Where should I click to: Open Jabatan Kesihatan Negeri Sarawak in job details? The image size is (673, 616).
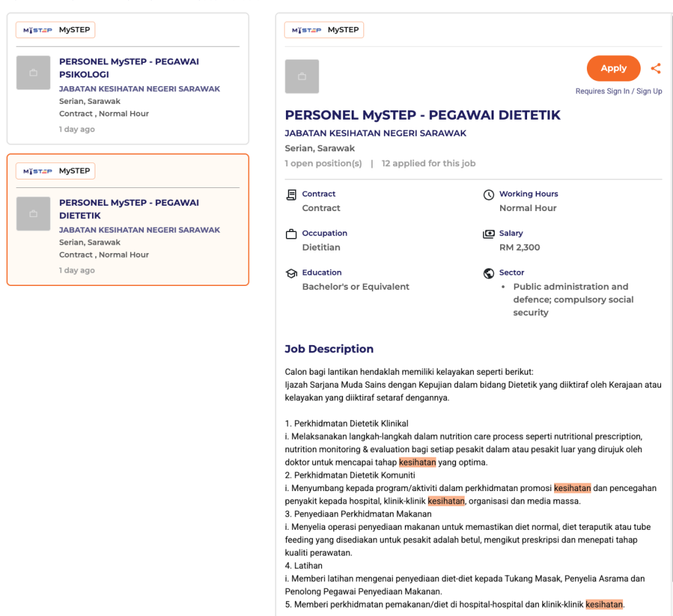coord(375,133)
